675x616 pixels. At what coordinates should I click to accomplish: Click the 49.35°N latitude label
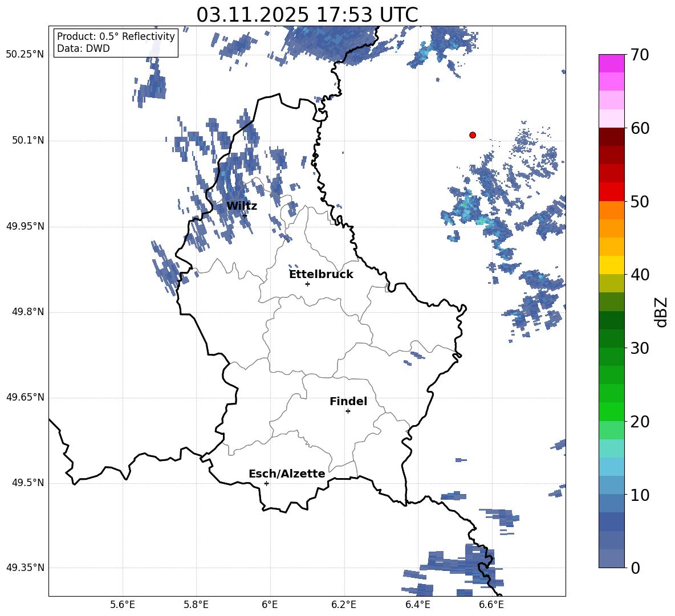(25, 568)
